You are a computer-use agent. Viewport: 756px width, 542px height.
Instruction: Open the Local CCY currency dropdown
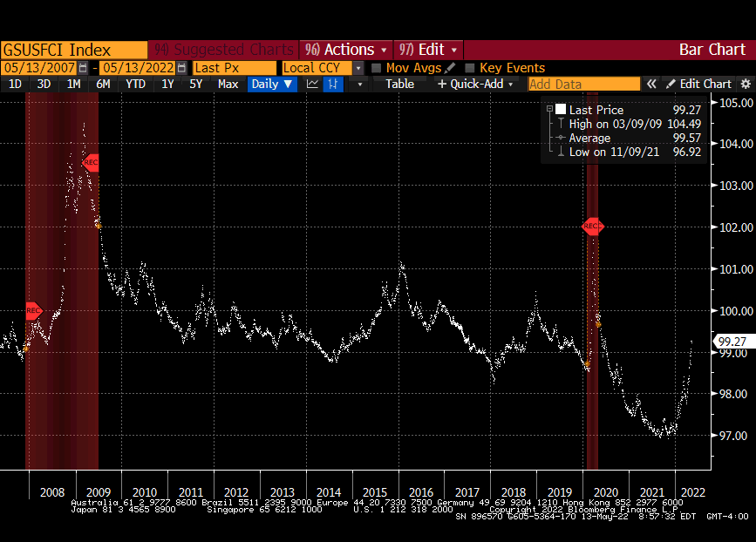[358, 68]
